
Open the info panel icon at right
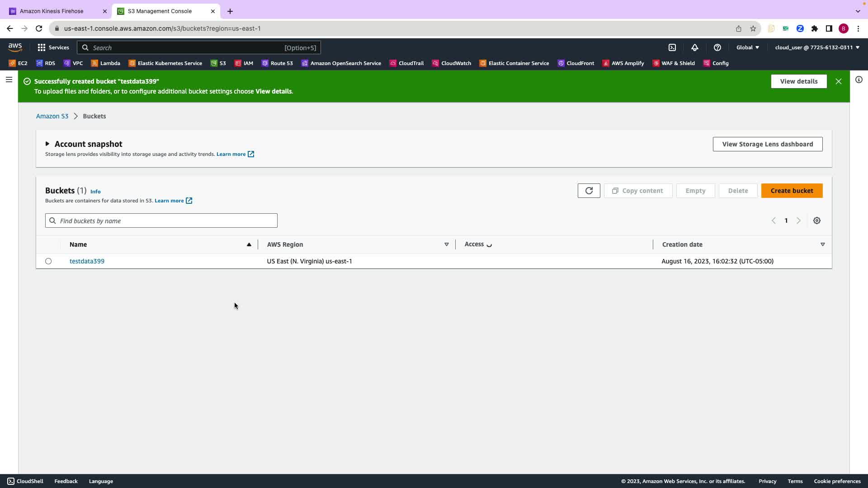point(859,80)
